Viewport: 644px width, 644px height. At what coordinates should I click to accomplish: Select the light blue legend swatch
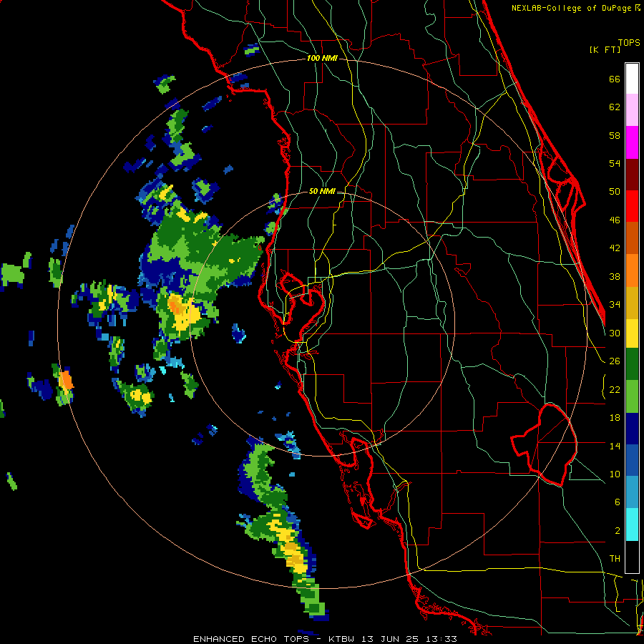[632, 492]
